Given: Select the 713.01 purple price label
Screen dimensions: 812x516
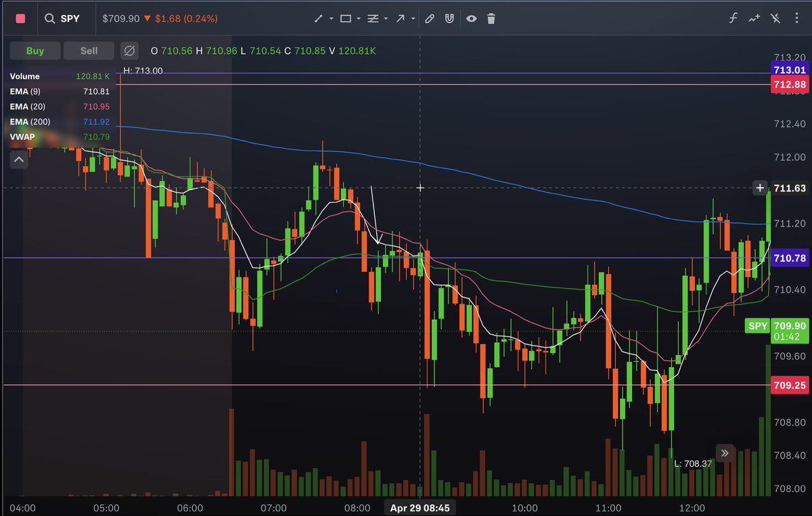Looking at the screenshot, I should pyautogui.click(x=790, y=70).
